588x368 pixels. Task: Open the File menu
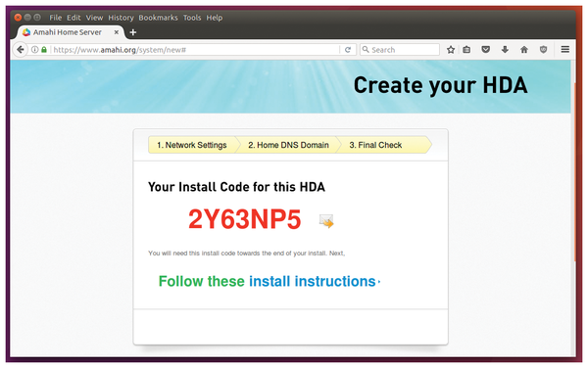[55, 18]
